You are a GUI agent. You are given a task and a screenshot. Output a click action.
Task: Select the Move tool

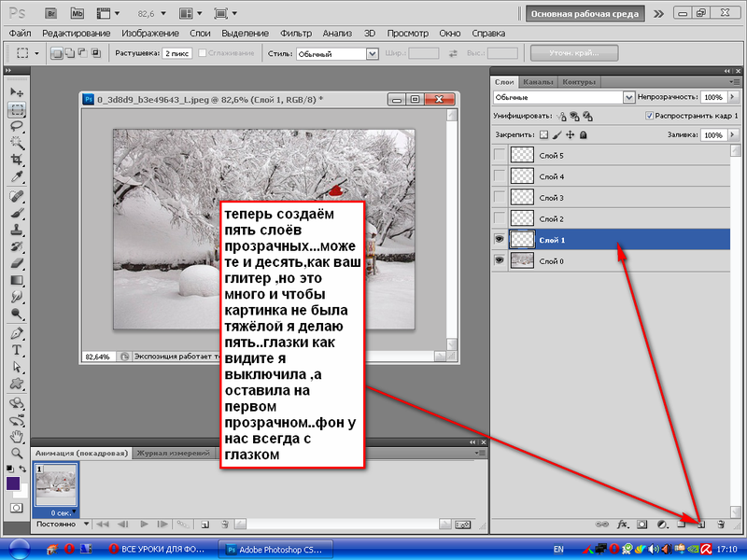point(17,91)
